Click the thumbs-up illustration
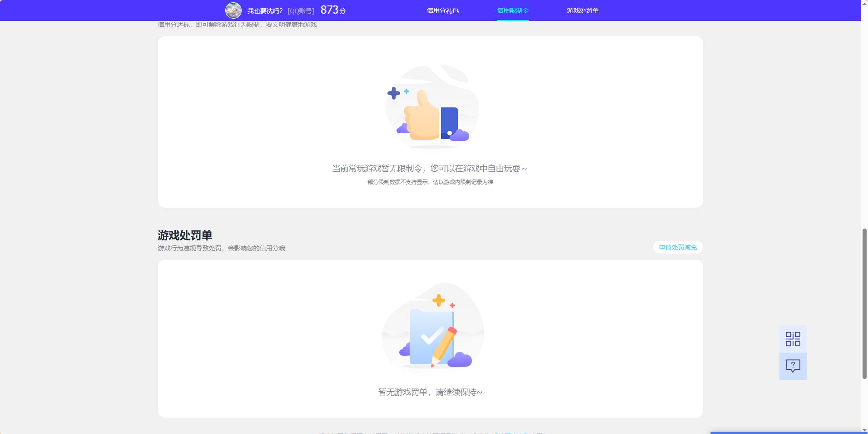Screen dimensions: 868x434 pos(432,107)
